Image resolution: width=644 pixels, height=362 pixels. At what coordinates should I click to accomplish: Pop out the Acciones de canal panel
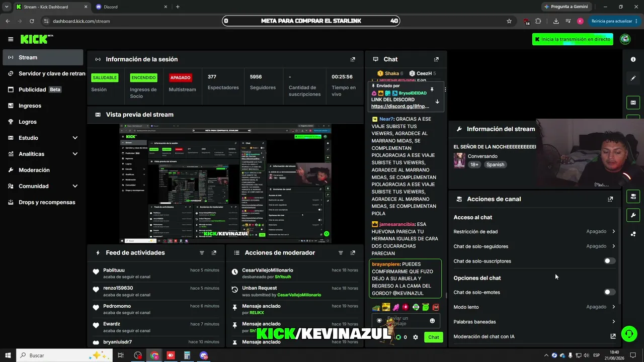610,199
